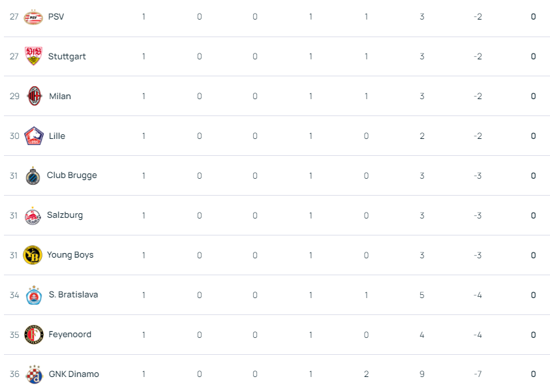Click the Salzburg club crest
This screenshot has width=550, height=392.
click(x=33, y=216)
